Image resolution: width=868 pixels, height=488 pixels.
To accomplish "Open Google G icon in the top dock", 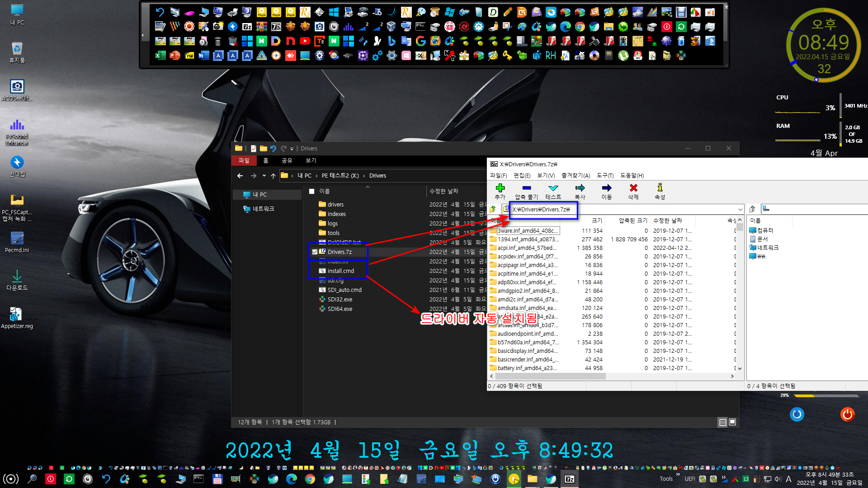I will (x=421, y=42).
